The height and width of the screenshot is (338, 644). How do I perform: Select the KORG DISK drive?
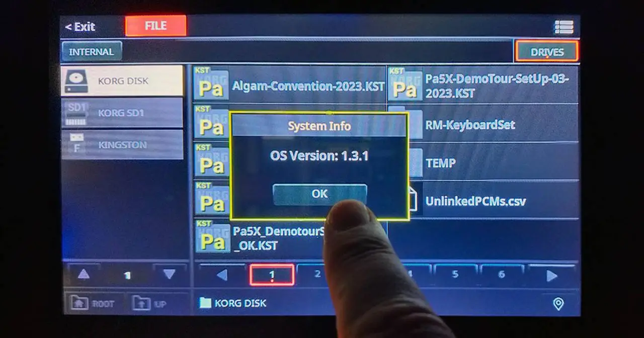point(122,81)
